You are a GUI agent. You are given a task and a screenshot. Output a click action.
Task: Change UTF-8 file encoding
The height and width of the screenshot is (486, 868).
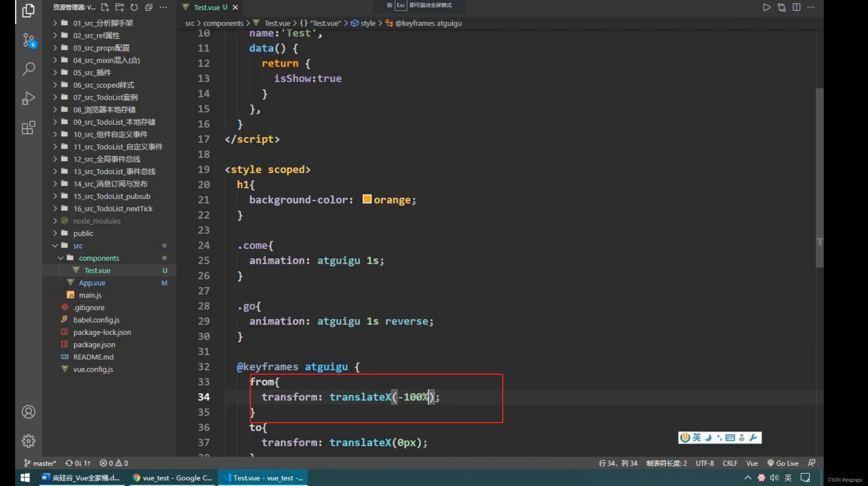coord(705,463)
